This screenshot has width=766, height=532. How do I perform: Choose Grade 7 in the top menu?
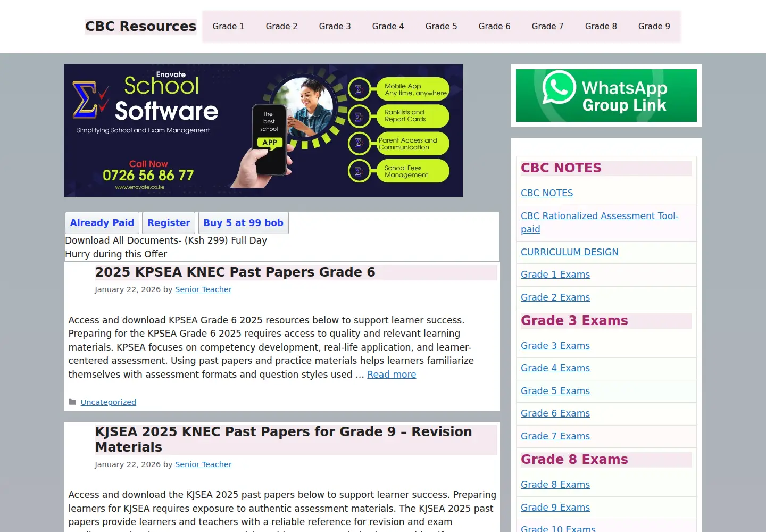coord(547,26)
